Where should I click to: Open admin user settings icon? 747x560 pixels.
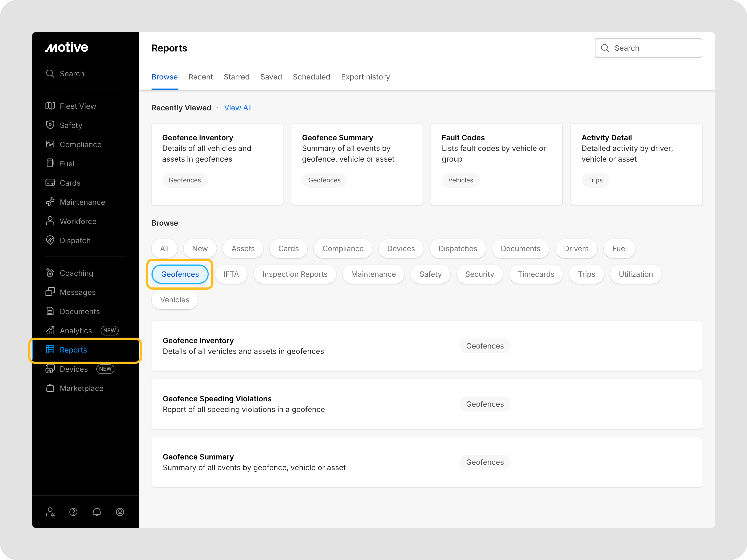pos(50,512)
